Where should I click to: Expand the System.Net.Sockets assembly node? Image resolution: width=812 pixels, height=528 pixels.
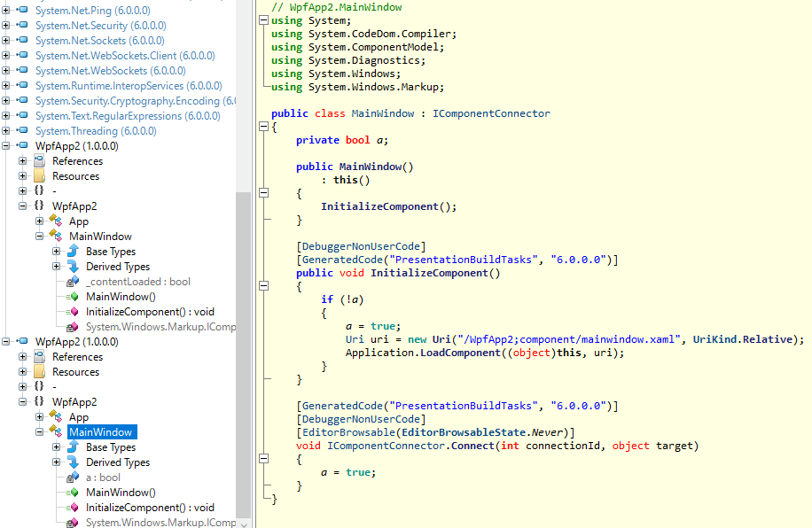click(5, 41)
